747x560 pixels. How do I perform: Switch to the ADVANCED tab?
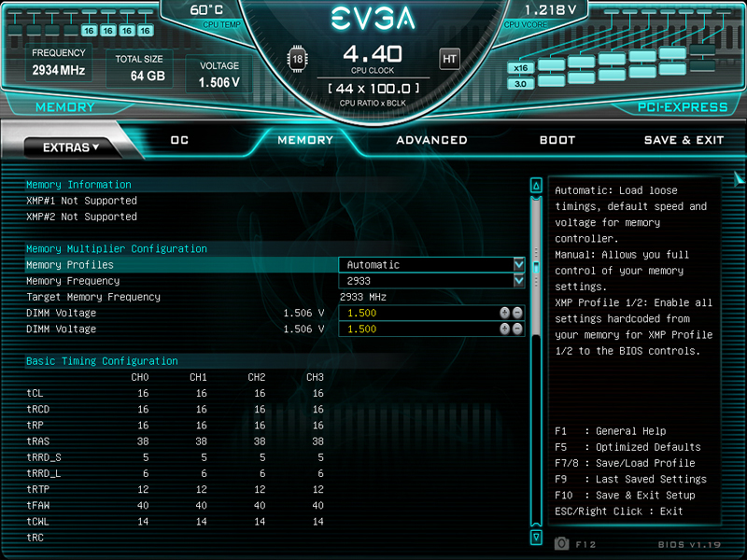[431, 140]
